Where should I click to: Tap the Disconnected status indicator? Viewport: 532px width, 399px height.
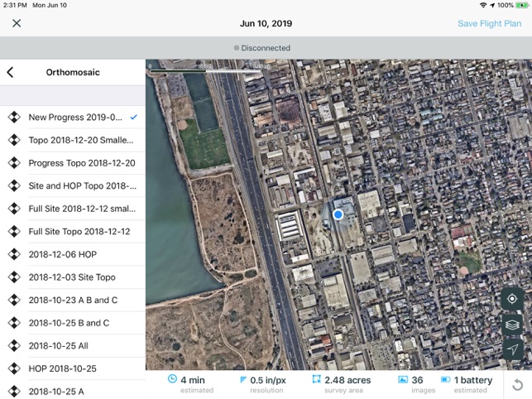tap(262, 48)
